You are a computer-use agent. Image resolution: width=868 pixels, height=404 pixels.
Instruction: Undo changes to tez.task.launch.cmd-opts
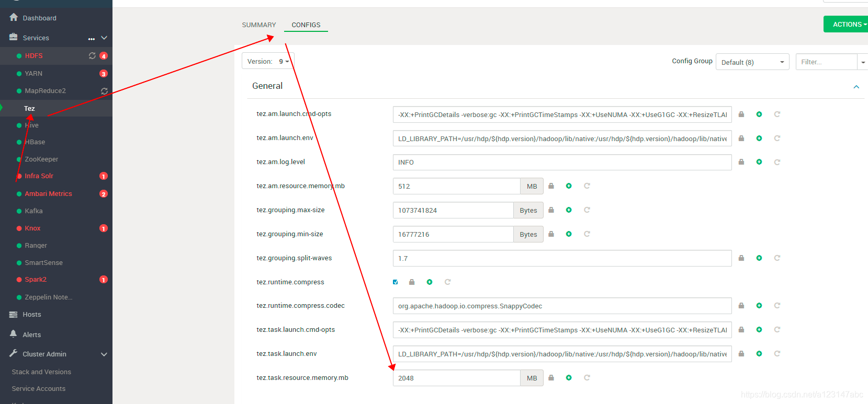777,329
